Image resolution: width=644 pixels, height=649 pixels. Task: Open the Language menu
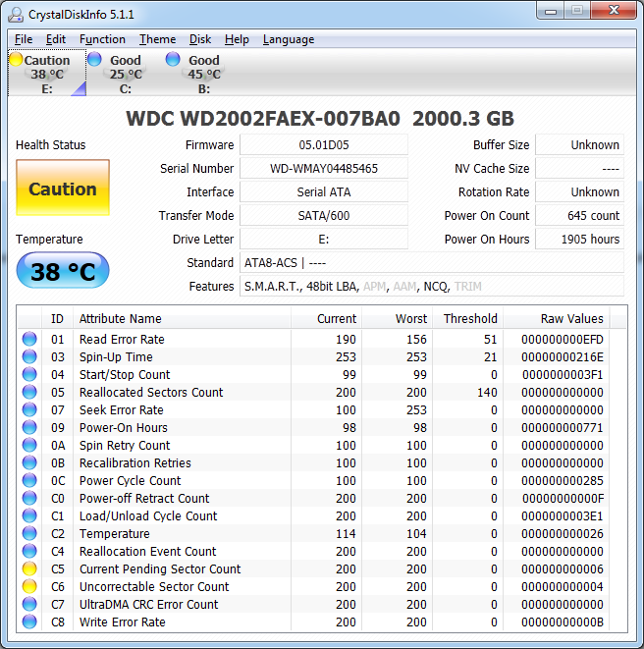pos(289,39)
